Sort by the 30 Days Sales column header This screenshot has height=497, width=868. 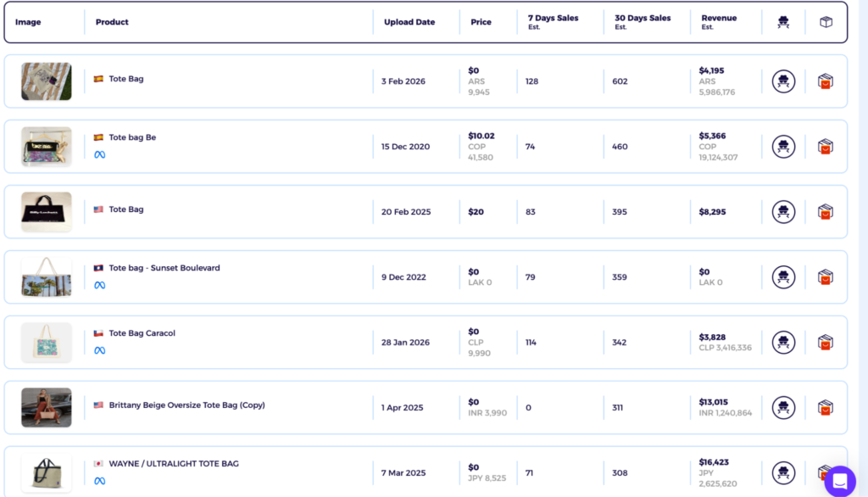point(643,21)
